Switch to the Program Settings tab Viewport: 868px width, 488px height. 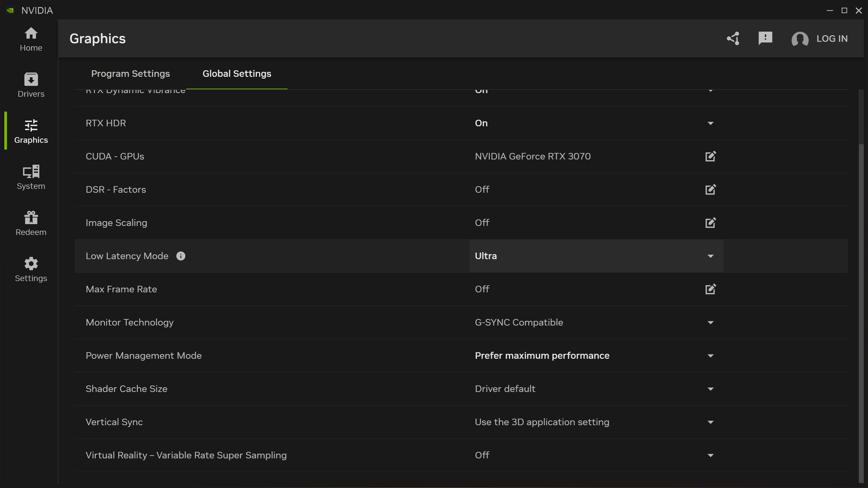tap(130, 73)
